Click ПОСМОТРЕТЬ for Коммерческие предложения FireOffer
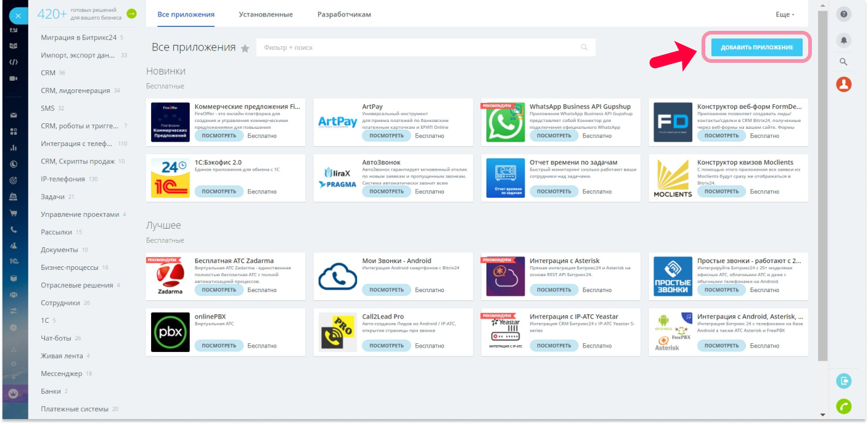The image size is (868, 424). [x=219, y=136]
